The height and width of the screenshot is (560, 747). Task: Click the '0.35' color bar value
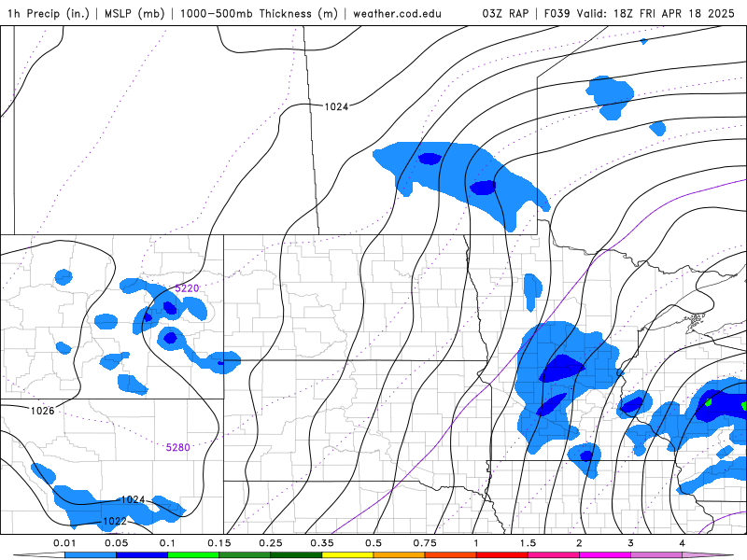point(322,543)
